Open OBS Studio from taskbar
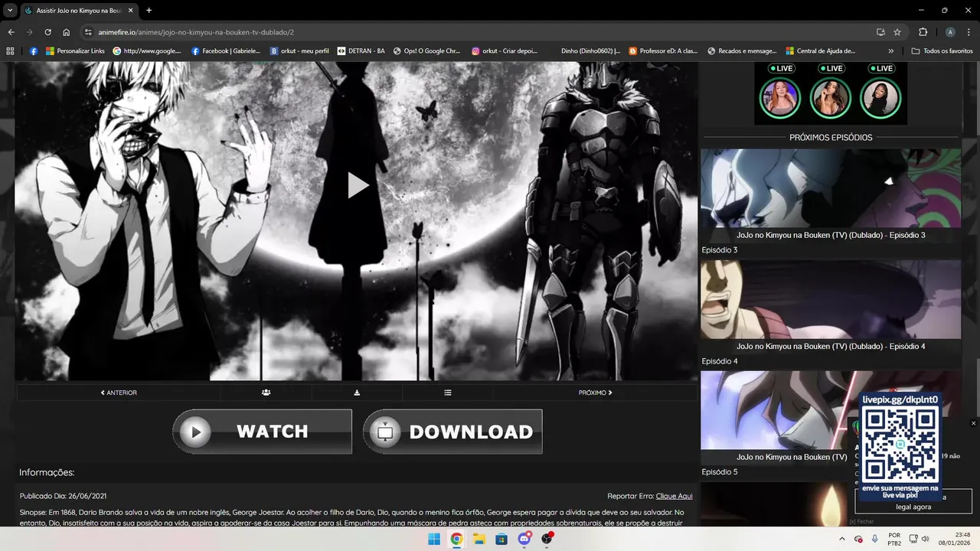The width and height of the screenshot is (980, 551). [x=547, y=539]
